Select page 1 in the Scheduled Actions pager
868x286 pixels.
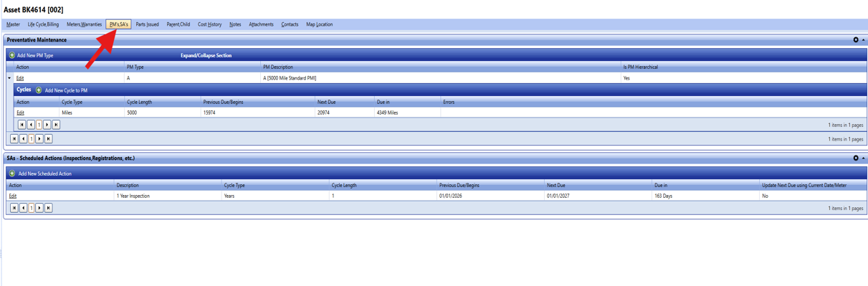(32, 208)
